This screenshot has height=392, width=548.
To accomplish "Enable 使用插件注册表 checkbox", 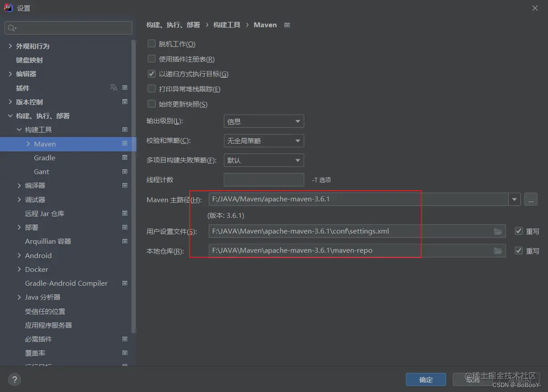I will click(151, 59).
